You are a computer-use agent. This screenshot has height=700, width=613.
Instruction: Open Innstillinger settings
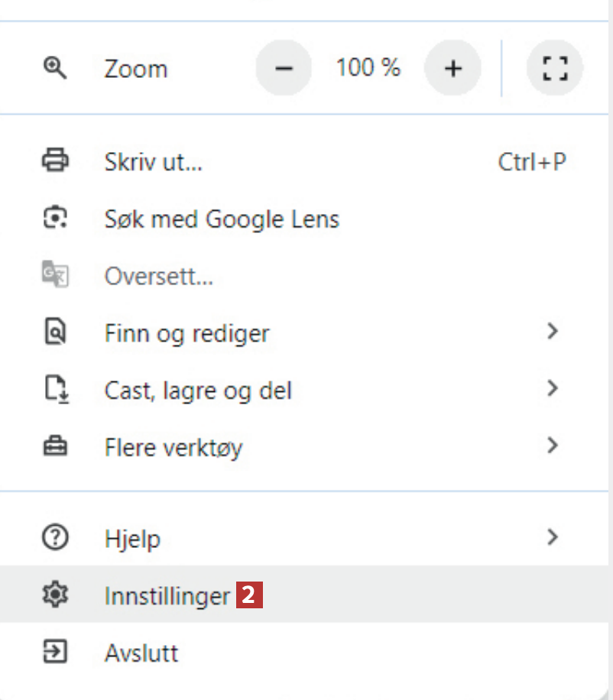(x=167, y=595)
